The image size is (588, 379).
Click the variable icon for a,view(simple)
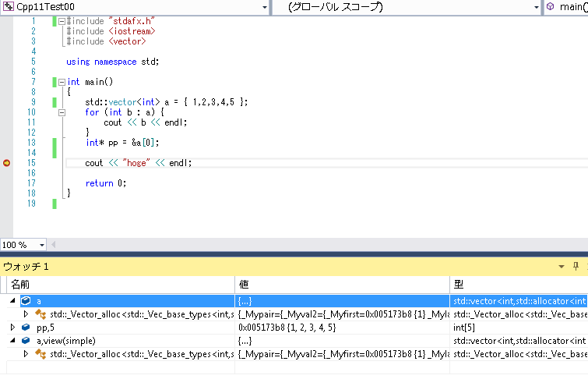tap(26, 341)
